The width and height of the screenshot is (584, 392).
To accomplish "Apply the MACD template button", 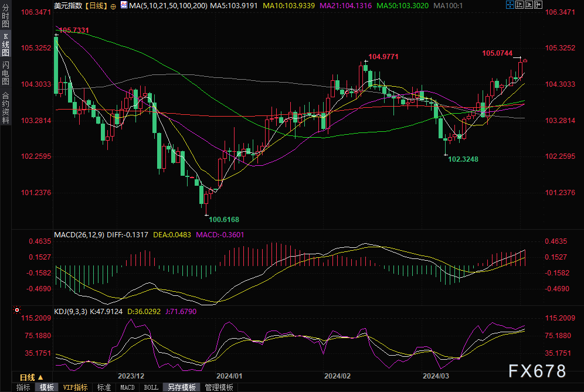I will (127, 387).
